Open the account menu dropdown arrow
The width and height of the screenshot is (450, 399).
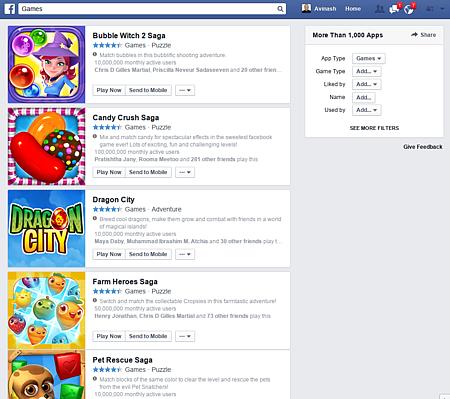coord(442,9)
